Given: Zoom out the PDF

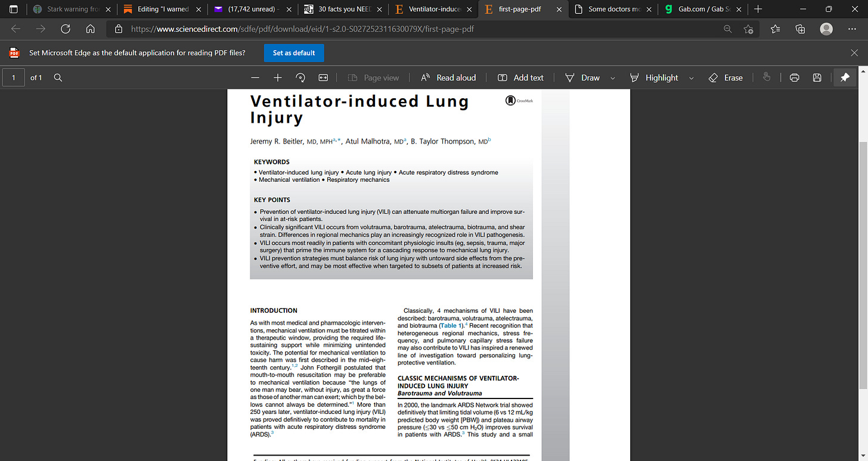Looking at the screenshot, I should (255, 77).
